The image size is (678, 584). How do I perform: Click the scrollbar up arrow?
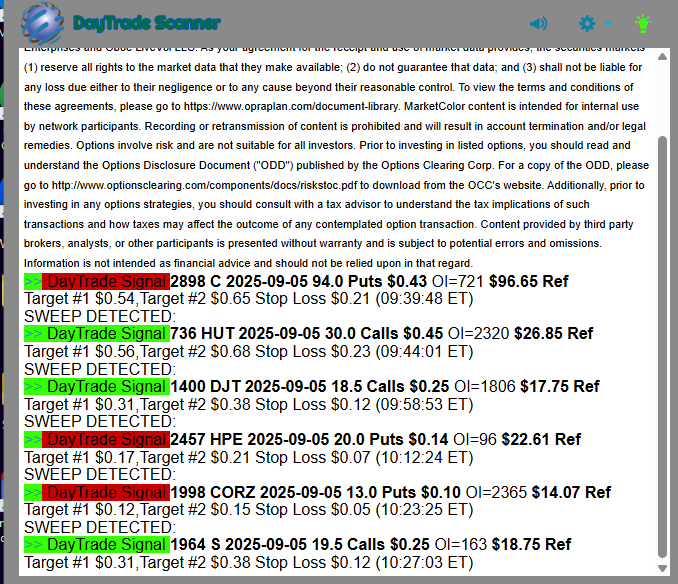coord(662,57)
